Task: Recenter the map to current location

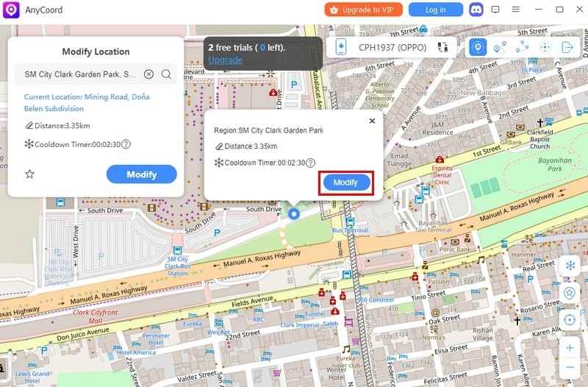Action: 570,320
